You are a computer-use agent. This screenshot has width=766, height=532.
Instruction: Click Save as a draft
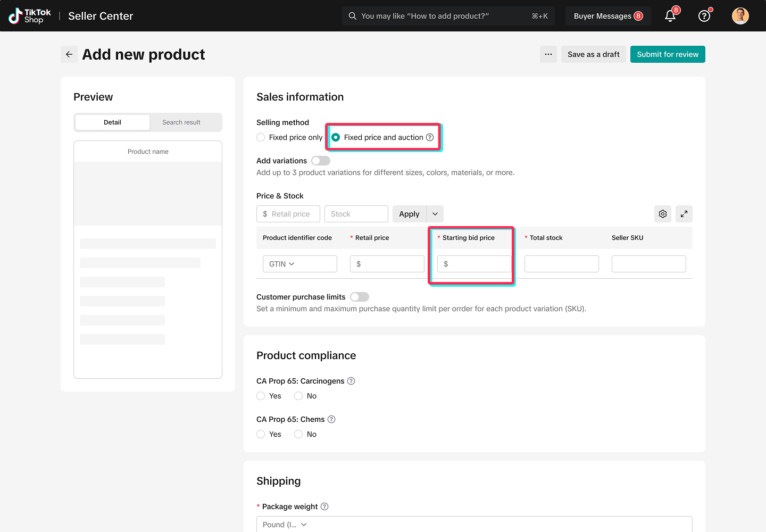[x=594, y=54]
